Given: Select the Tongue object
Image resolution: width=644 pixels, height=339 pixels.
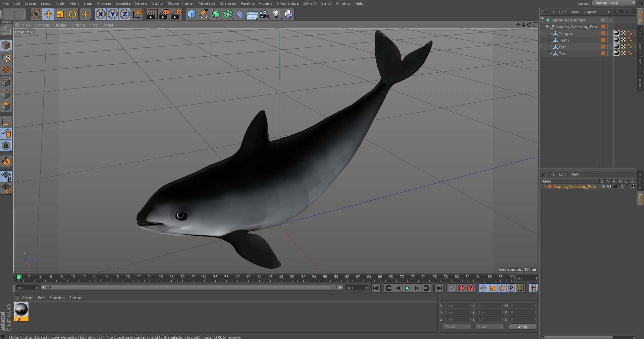Looking at the screenshot, I should 566,33.
